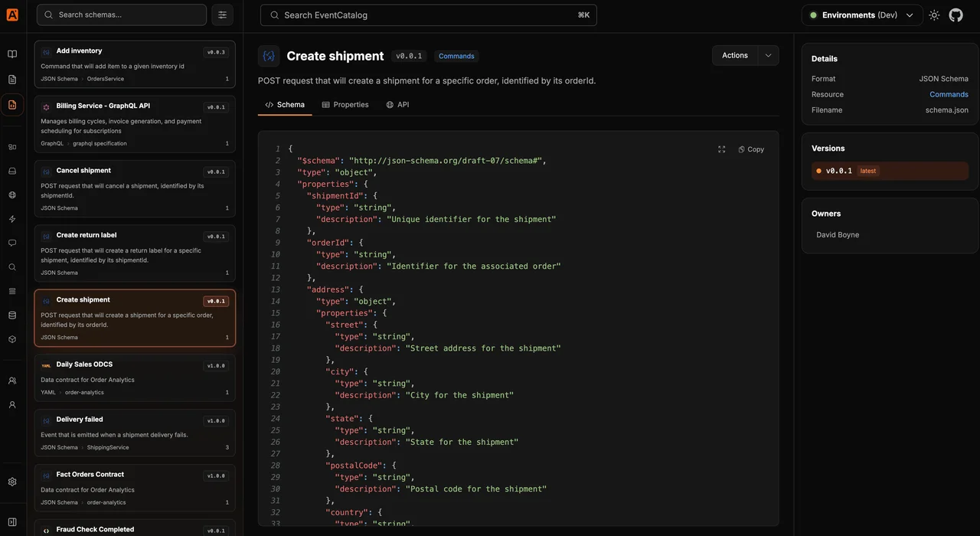Switch to the Properties tab

click(345, 105)
